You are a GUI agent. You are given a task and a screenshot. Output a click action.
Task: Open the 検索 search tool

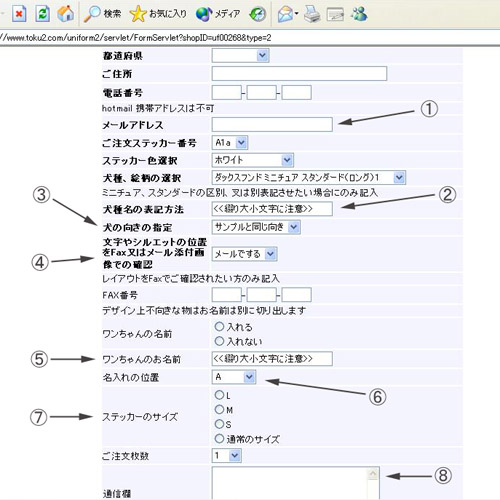pyautogui.click(x=102, y=14)
